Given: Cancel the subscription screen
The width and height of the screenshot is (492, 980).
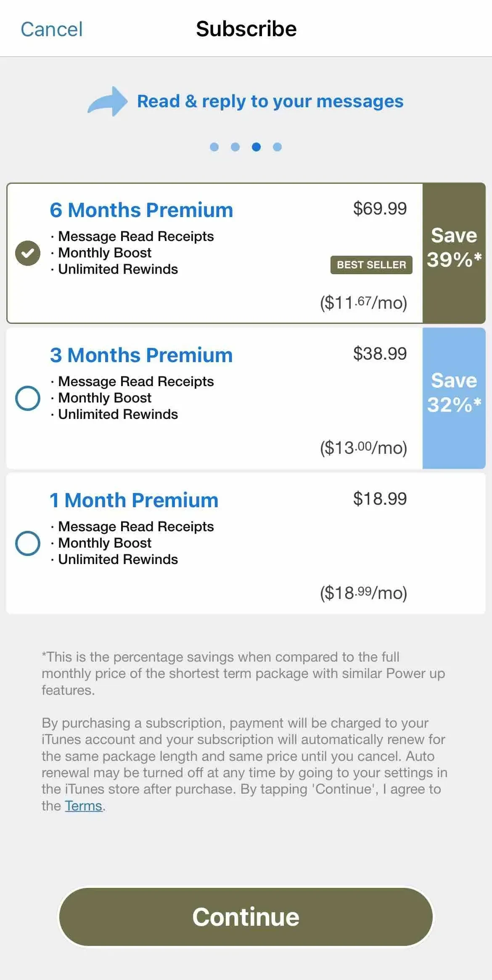Looking at the screenshot, I should point(52,29).
